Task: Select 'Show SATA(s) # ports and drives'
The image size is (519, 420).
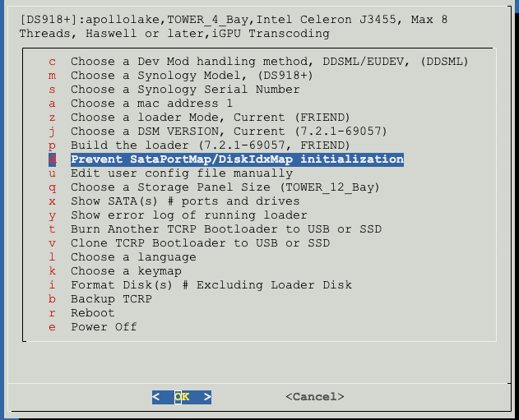Action: (x=185, y=201)
